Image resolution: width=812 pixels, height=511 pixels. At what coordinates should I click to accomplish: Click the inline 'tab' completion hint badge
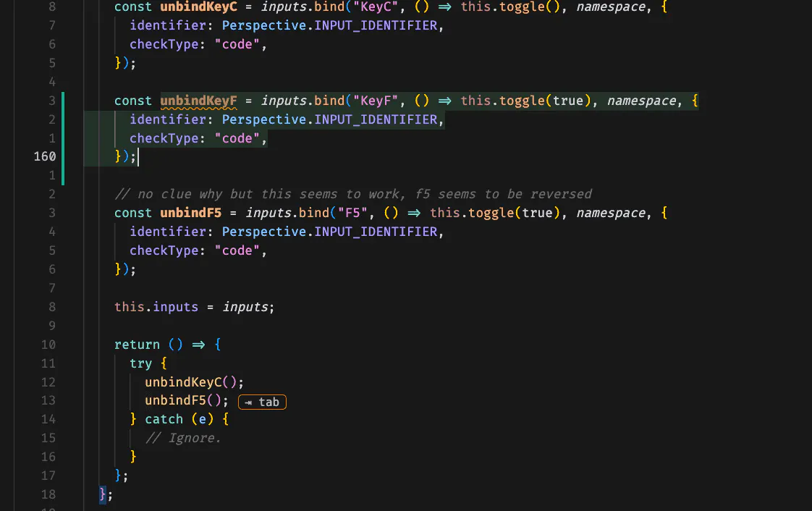(x=262, y=402)
